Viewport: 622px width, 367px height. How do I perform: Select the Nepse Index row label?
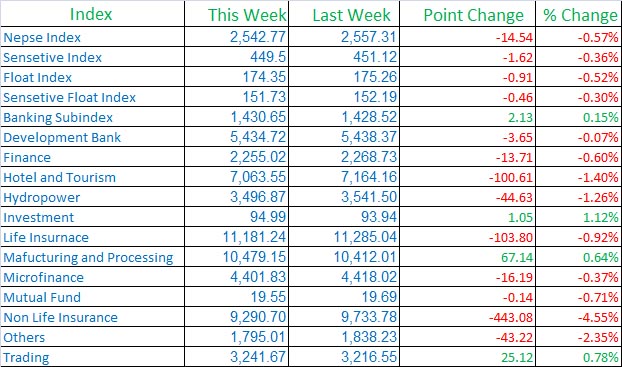pyautogui.click(x=42, y=37)
